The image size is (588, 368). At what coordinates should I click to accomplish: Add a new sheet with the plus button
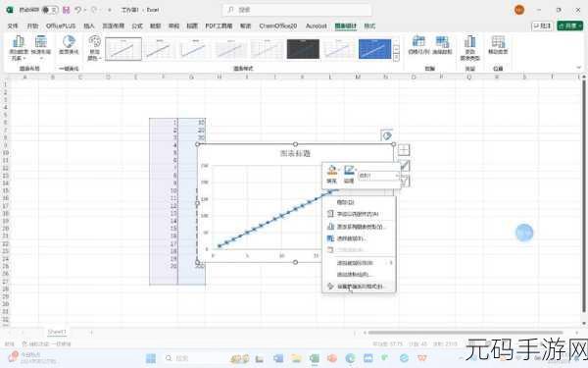click(91, 333)
